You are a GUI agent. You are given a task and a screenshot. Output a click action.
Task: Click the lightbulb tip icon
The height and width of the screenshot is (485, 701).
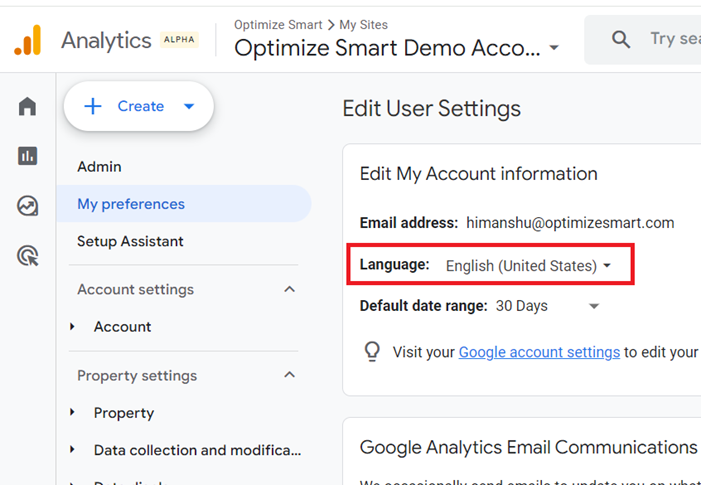point(372,351)
